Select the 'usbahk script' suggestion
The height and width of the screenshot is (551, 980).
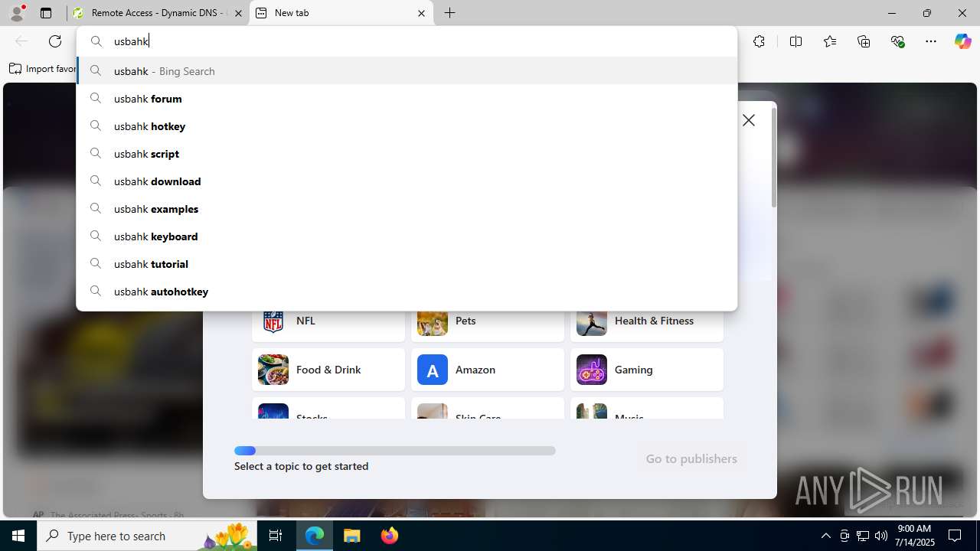pyautogui.click(x=407, y=154)
